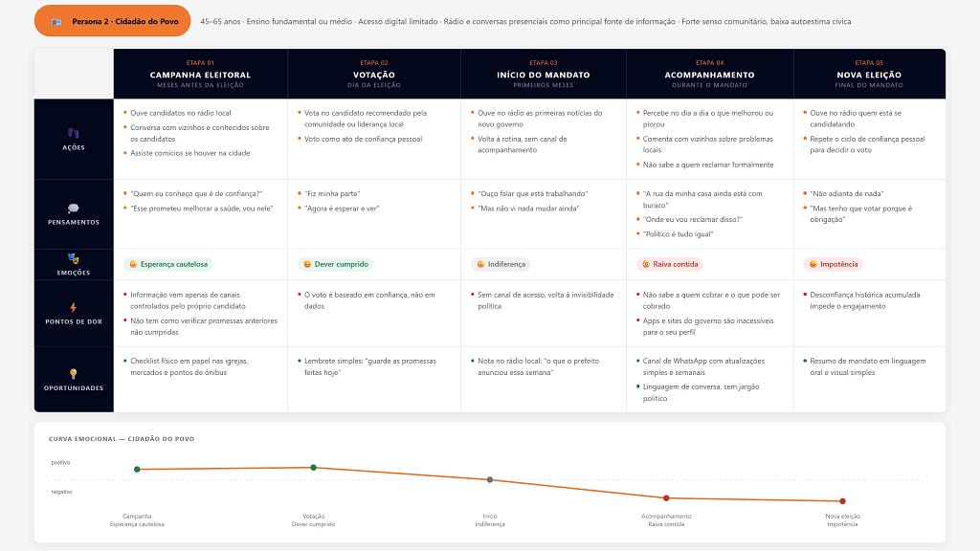Click the Curva Emocional — Cidadão do Povo title
Viewport: 980px width, 551px height.
pyautogui.click(x=122, y=439)
